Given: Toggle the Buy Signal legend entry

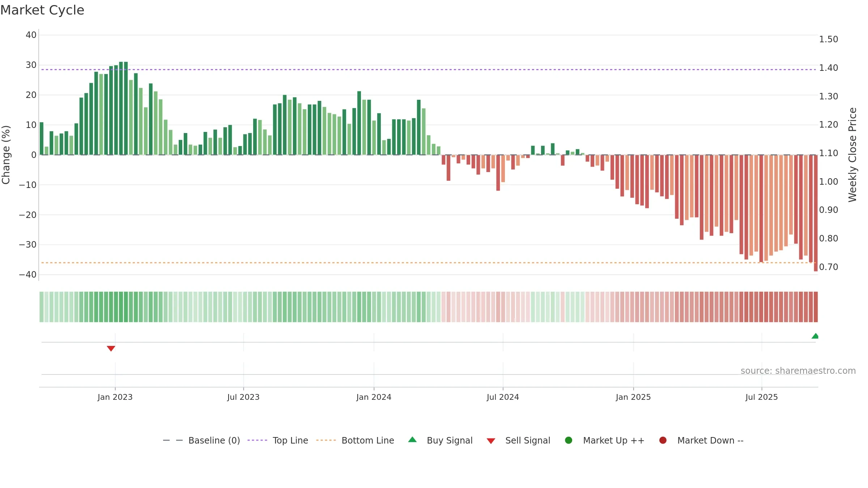Looking at the screenshot, I should pos(440,440).
